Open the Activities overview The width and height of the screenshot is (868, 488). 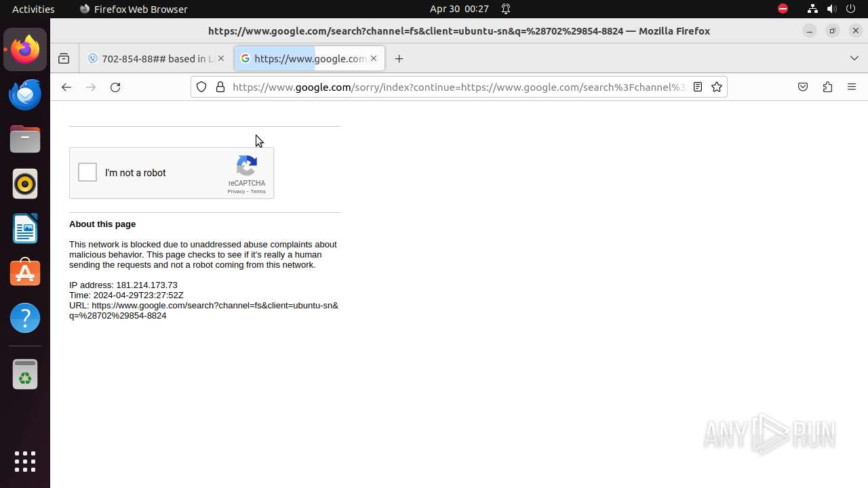33,9
